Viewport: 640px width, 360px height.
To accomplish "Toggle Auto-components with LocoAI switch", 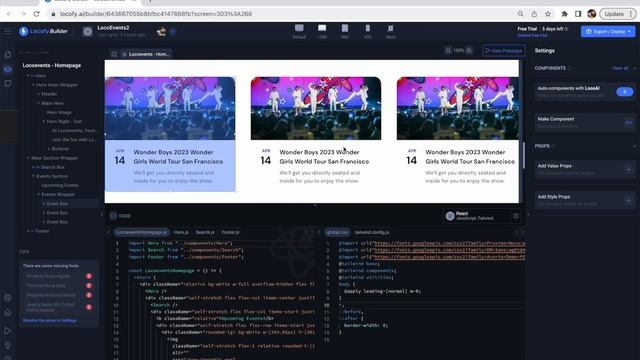I will pyautogui.click(x=624, y=92).
